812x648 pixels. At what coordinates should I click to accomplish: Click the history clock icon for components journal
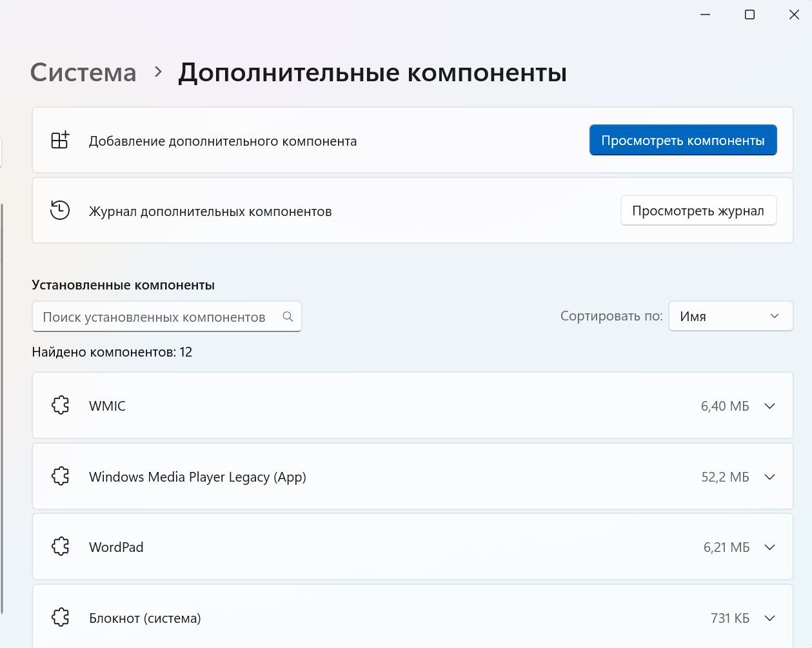pos(60,210)
